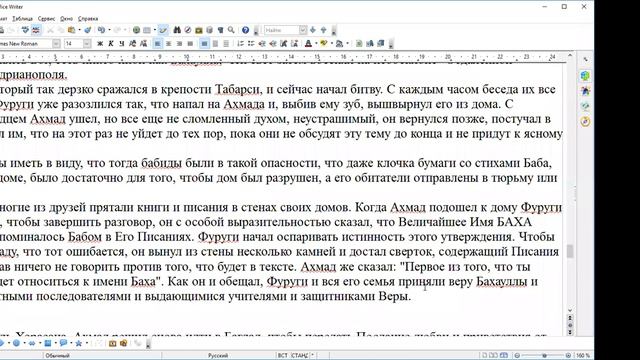Image resolution: width=640 pixels, height=360 pixels.
Task: Toggle the Show Draw Functions button
Action: (163, 30)
